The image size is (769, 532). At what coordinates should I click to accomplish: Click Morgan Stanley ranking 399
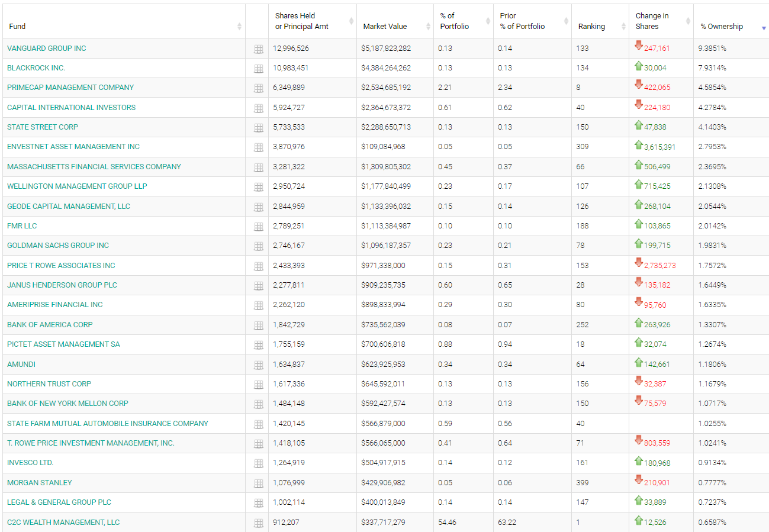coord(583,482)
